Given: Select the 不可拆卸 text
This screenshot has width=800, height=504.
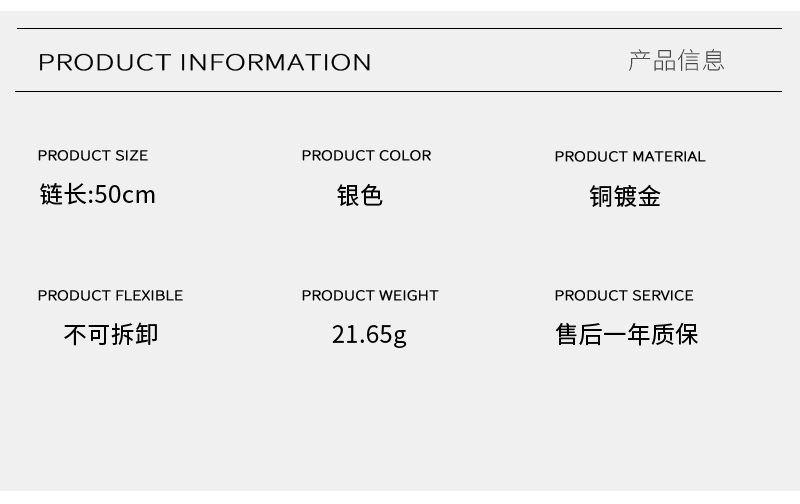Looking at the screenshot, I should tap(111, 334).
